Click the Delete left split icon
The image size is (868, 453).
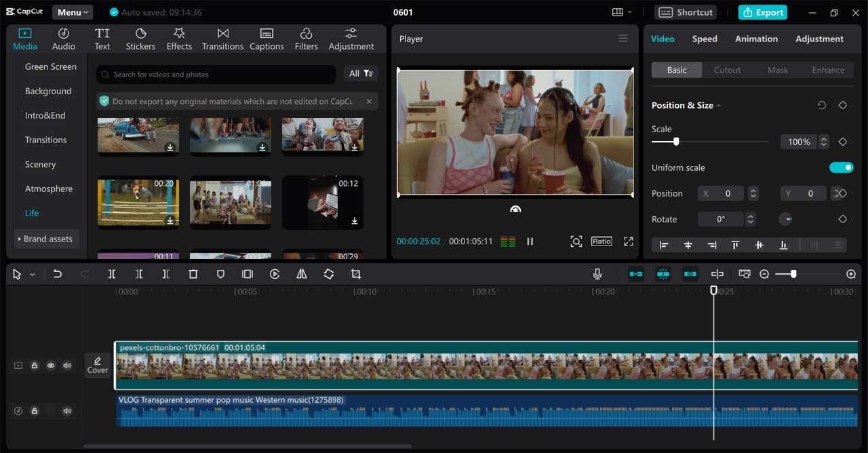click(x=139, y=274)
